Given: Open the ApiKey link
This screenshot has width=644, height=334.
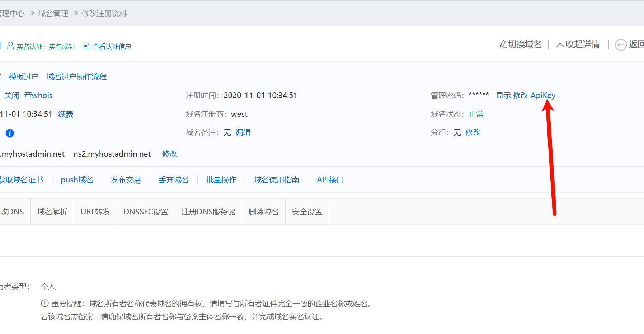Looking at the screenshot, I should 543,96.
